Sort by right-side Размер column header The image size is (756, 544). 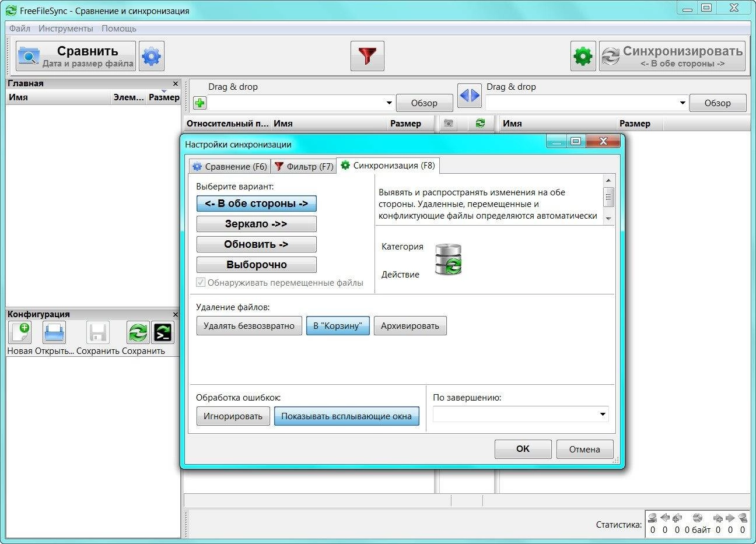pos(640,124)
